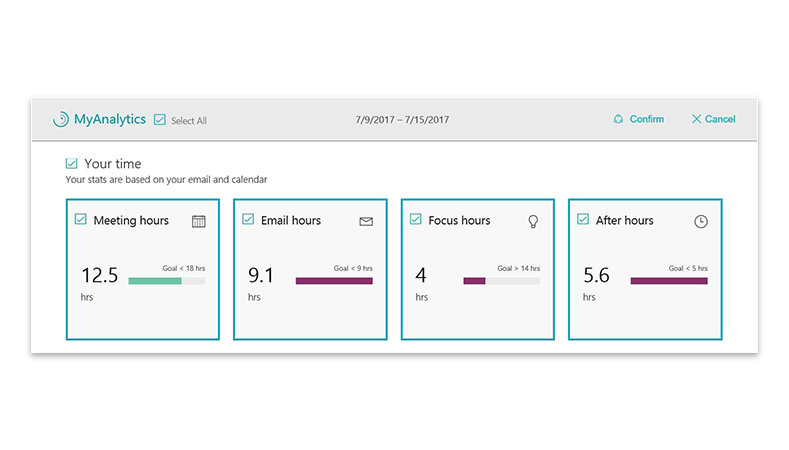Image resolution: width=789 pixels, height=450 pixels.
Task: Disable the After hours checkbox
Action: (x=583, y=220)
